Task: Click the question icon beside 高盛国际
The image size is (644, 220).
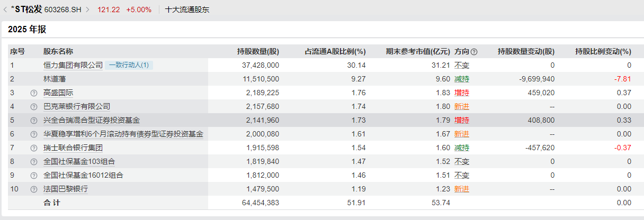Action: [x=34, y=93]
